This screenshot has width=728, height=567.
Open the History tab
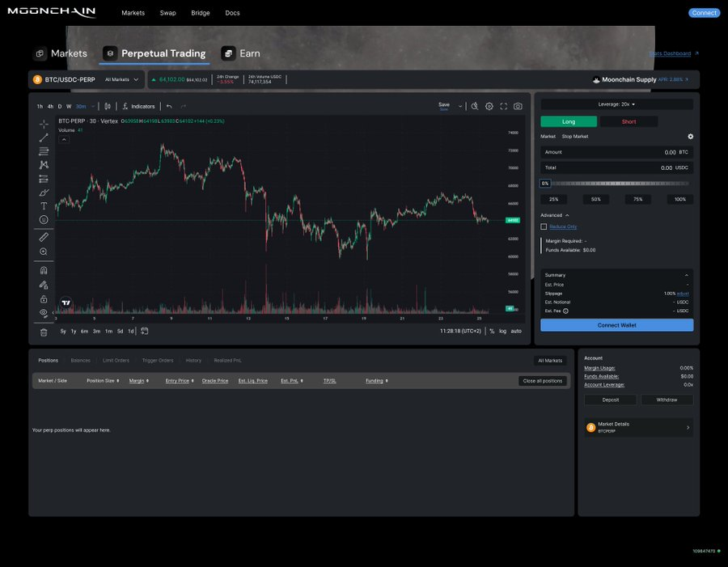tap(193, 361)
